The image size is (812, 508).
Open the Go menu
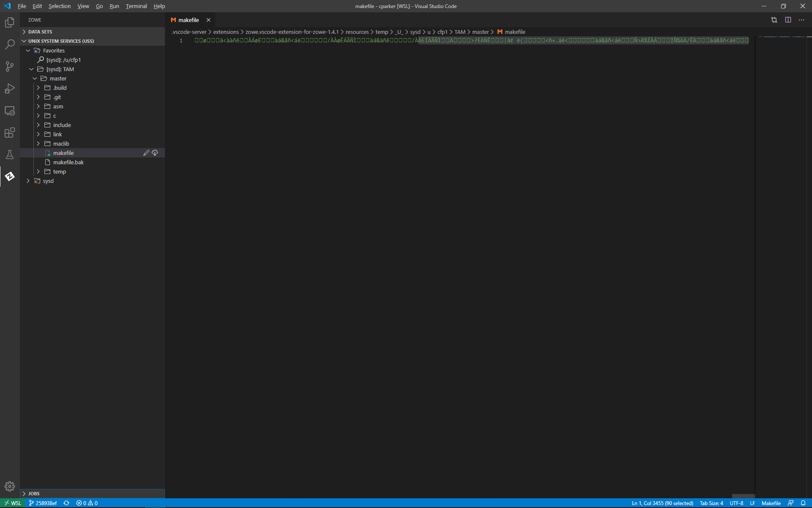(99, 6)
